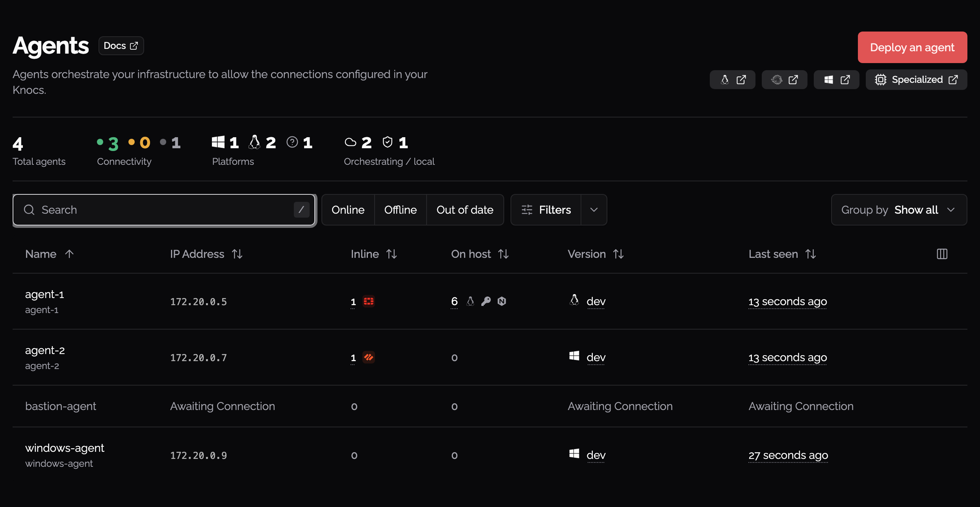Viewport: 980px width, 507px height.
Task: Click windows-agent's Windows platform icon
Action: 574,453
